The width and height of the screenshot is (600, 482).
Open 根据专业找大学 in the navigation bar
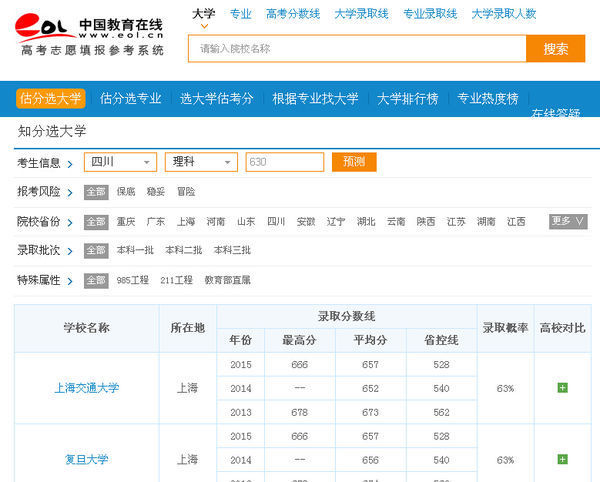(315, 98)
